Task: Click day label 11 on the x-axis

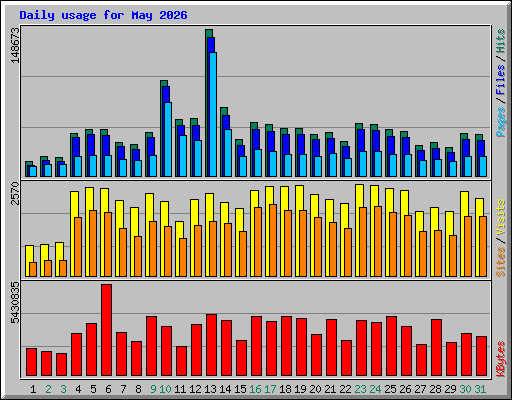Action: [180, 389]
